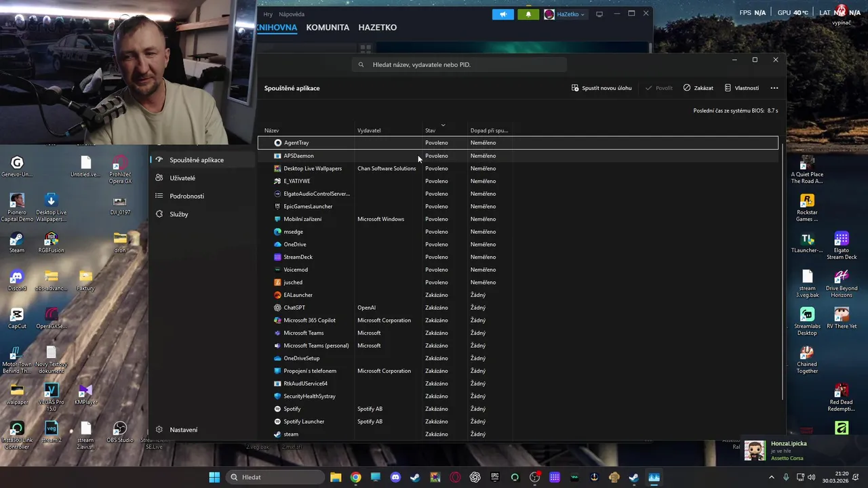Click the Task Manager vertical scrollbar
Image resolution: width=868 pixels, height=488 pixels.
tap(783, 271)
